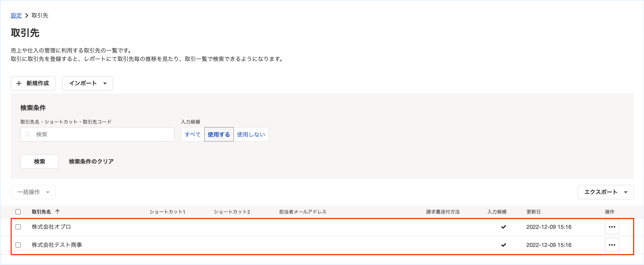Click 入力候補 checkmark in 株式会社テスト商事 row
This screenshot has width=644, height=265.
pyautogui.click(x=503, y=245)
